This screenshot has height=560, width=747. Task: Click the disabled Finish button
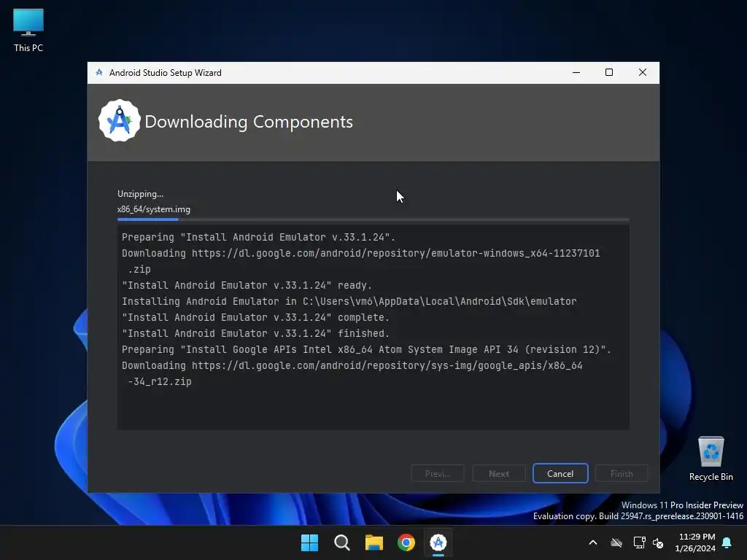(622, 473)
